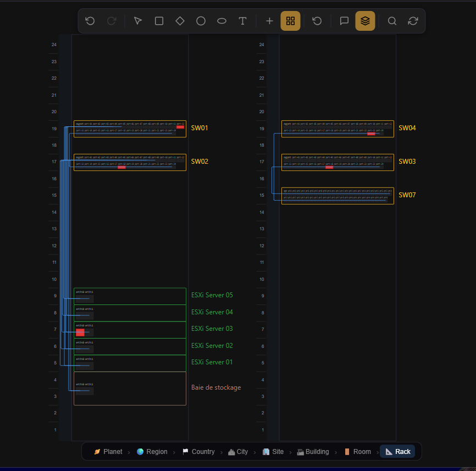Click red highlighted port on SW04
Screen dimensions: 476x471
[371, 134]
